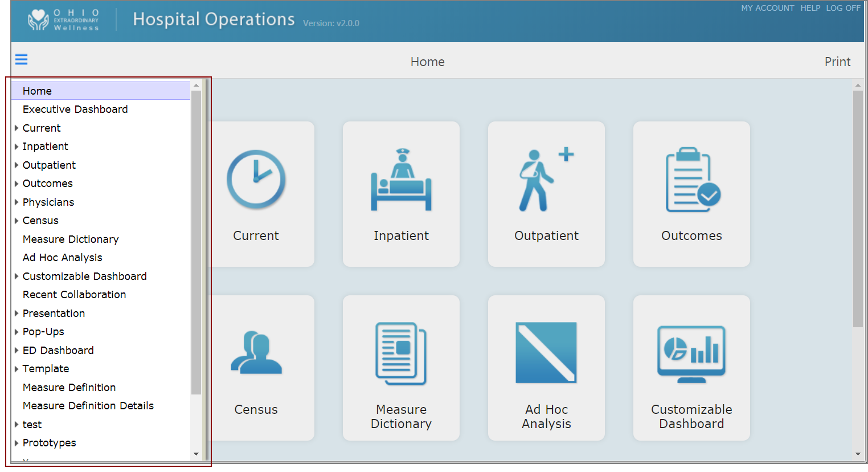Click the Ohio Extraordinary Wellness logo

tap(63, 19)
